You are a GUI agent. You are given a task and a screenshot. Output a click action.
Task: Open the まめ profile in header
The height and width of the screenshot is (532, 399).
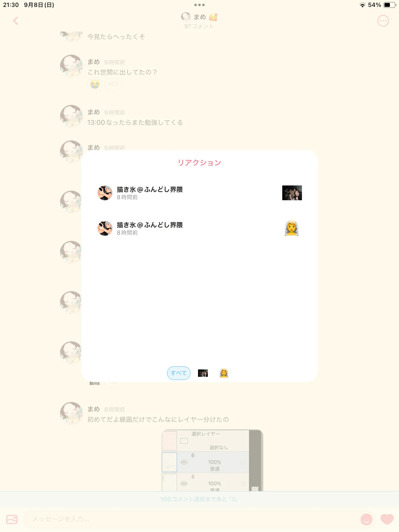coord(199,17)
